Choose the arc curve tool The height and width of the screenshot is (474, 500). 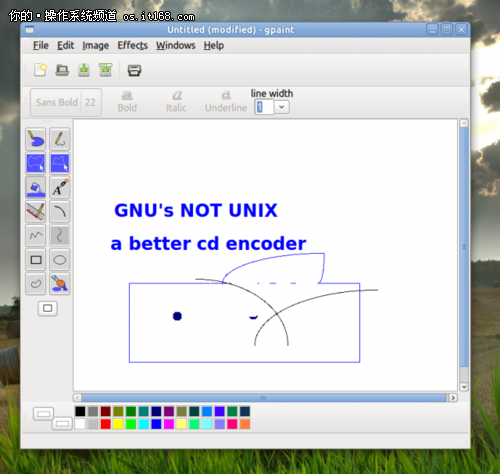(x=60, y=211)
